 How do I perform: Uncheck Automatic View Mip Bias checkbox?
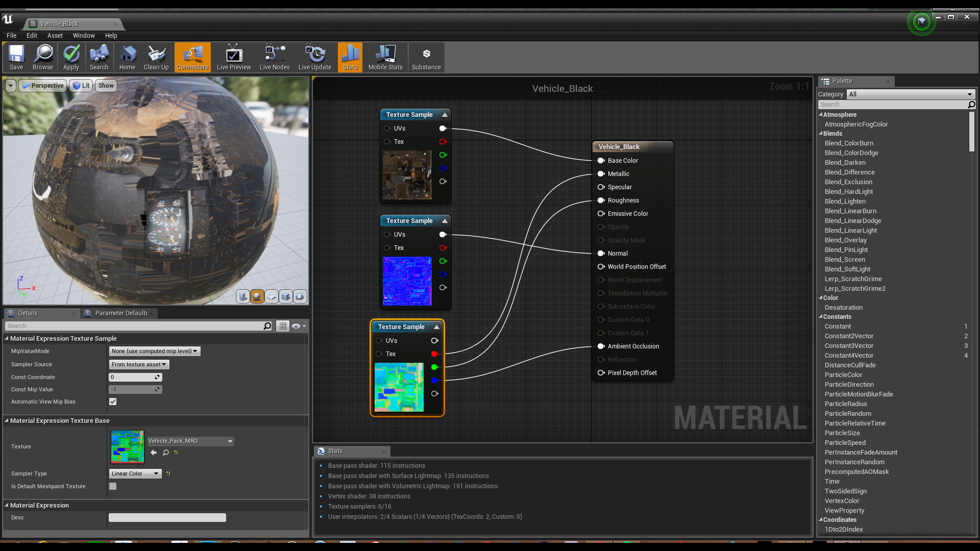(113, 402)
